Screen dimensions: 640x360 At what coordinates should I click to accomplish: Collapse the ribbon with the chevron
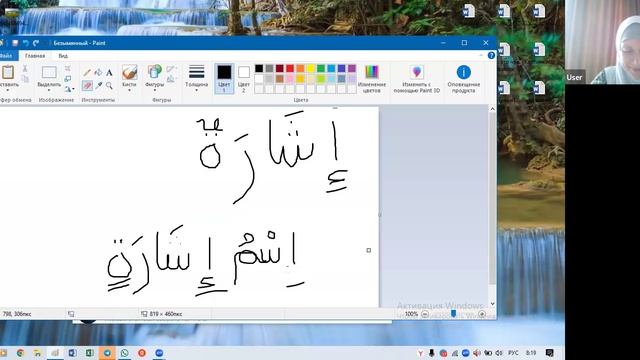coord(481,55)
